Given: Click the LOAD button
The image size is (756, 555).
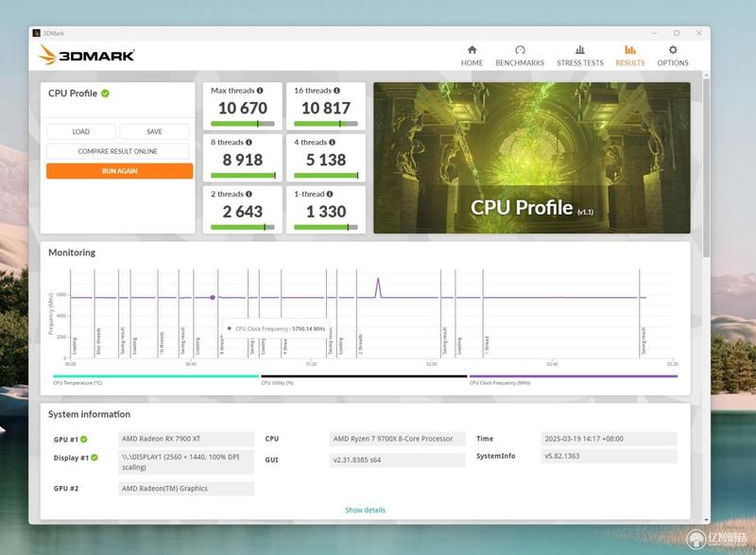Looking at the screenshot, I should tap(81, 131).
